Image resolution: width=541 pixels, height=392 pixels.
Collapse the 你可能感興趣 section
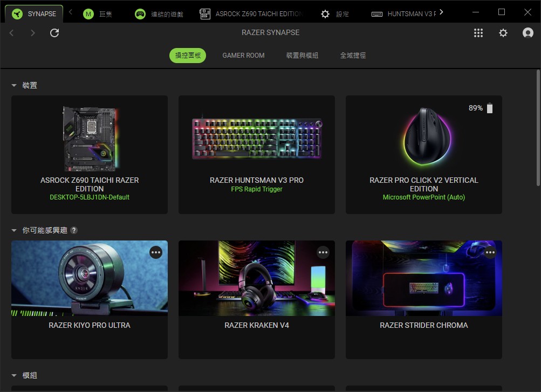click(14, 230)
